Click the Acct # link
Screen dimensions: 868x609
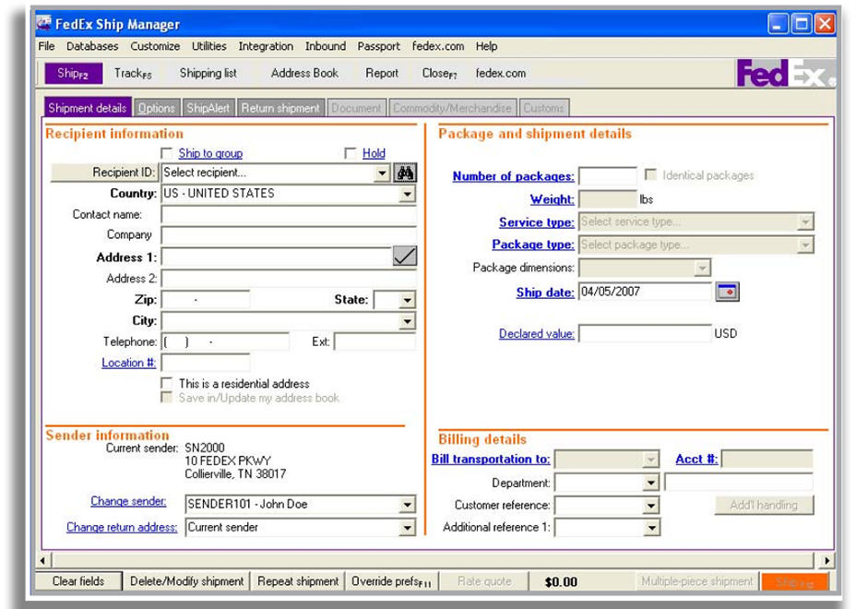click(696, 459)
